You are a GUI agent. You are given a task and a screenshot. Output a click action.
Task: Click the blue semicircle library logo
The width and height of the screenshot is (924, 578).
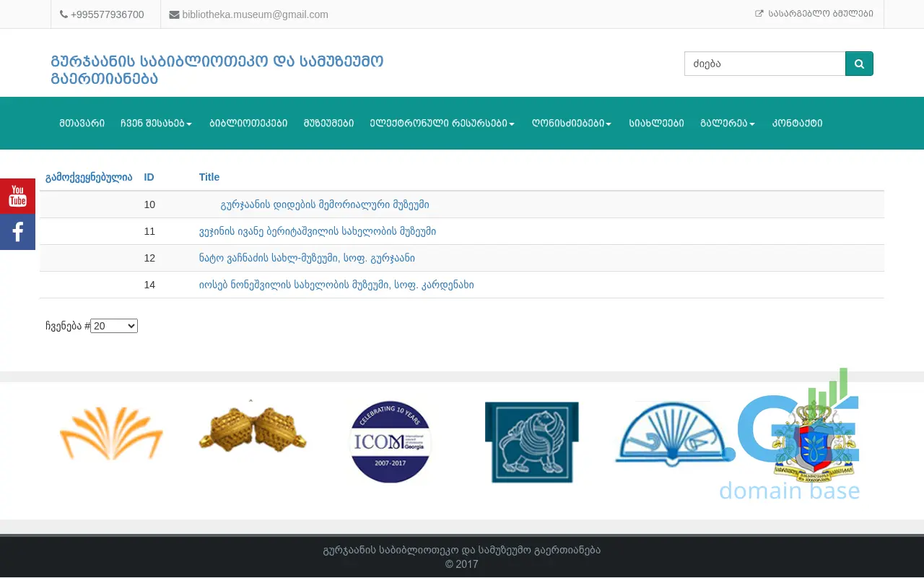tap(668, 435)
